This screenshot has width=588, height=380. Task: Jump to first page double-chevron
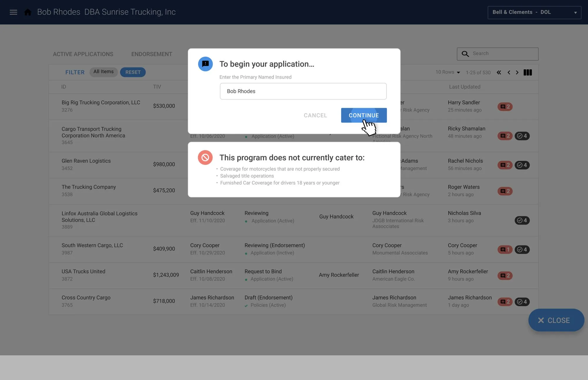point(499,72)
